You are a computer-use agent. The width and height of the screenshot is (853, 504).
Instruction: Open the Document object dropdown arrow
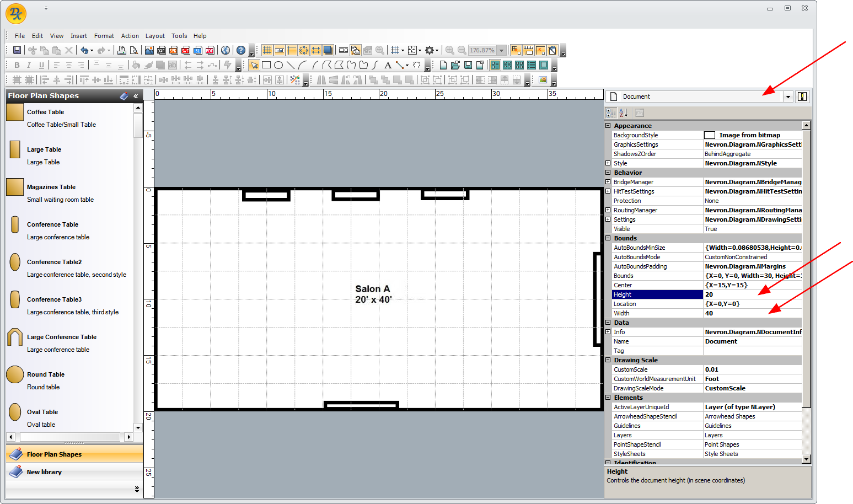(x=788, y=96)
